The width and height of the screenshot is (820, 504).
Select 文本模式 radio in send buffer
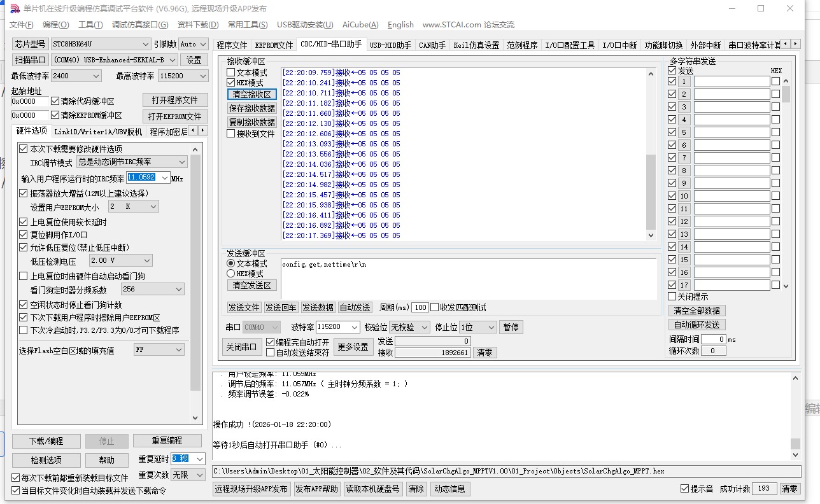coord(231,263)
